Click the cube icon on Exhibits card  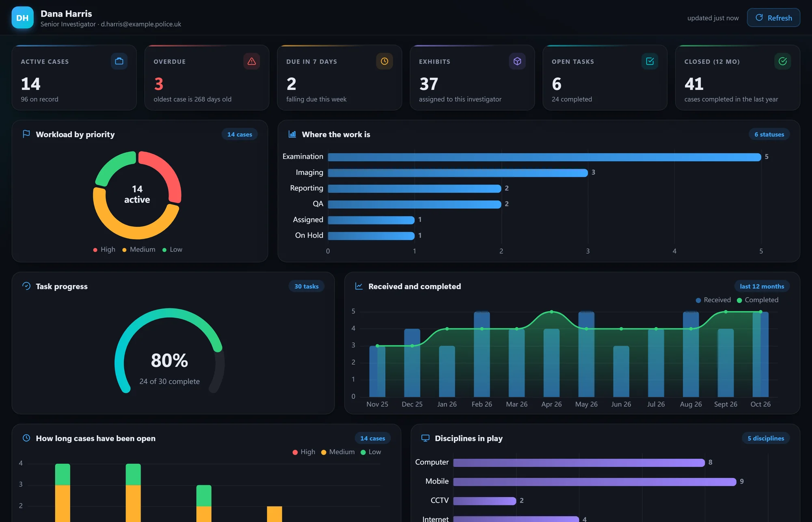(517, 61)
